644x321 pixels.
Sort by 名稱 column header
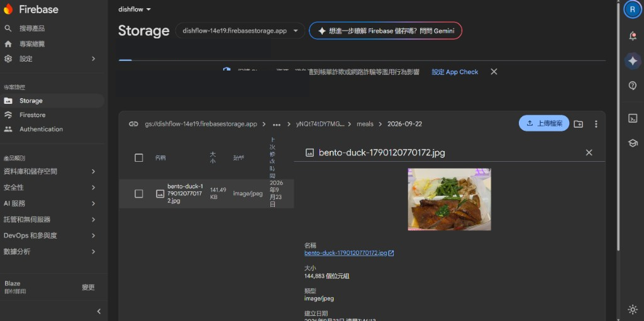pos(160,158)
